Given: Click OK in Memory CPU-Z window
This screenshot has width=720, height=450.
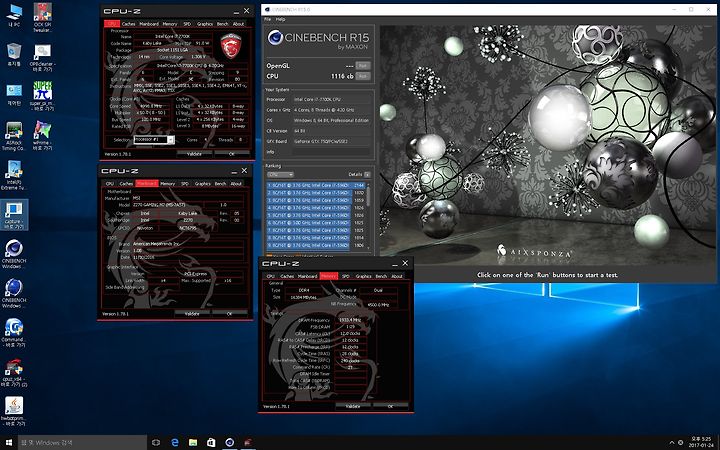Looking at the screenshot, I should (390, 406).
